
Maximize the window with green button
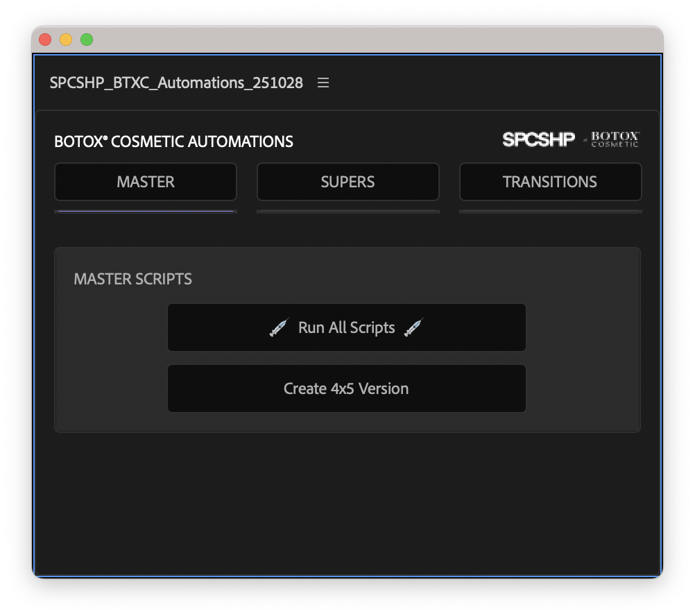[x=87, y=40]
